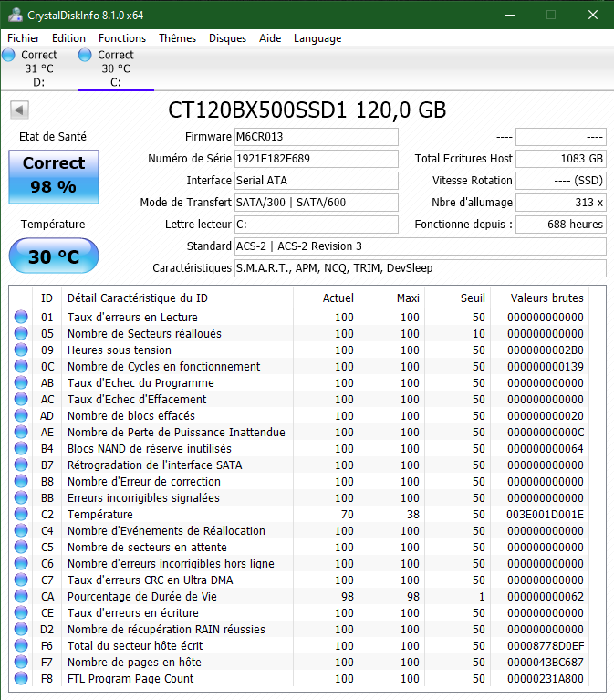Click the status icon for ID F6
The image size is (614, 700).
[x=21, y=645]
